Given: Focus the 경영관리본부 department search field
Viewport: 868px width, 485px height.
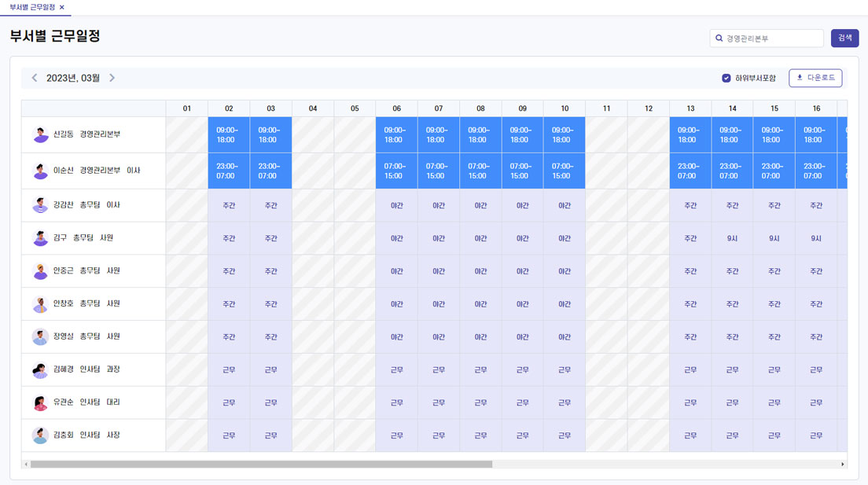Looking at the screenshot, I should click(x=767, y=39).
